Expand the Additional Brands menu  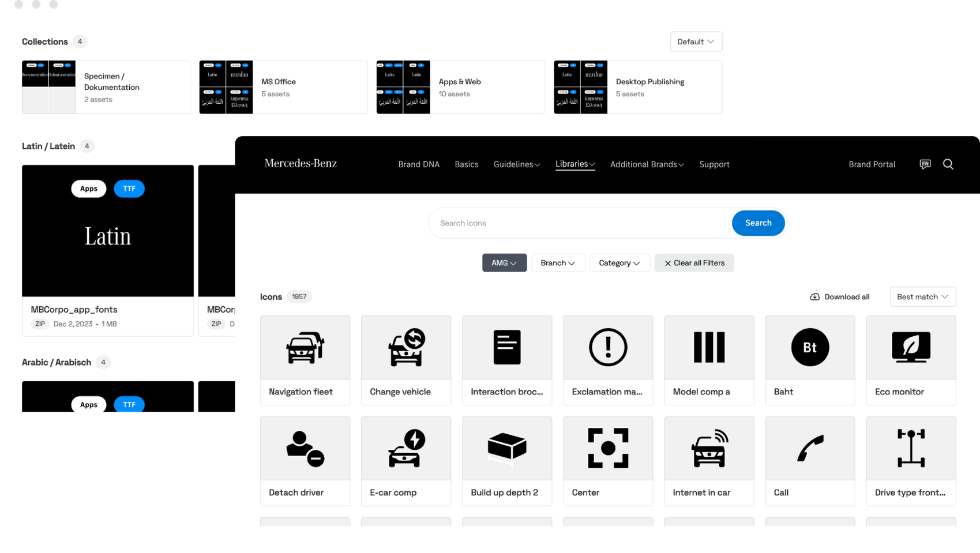tap(647, 164)
